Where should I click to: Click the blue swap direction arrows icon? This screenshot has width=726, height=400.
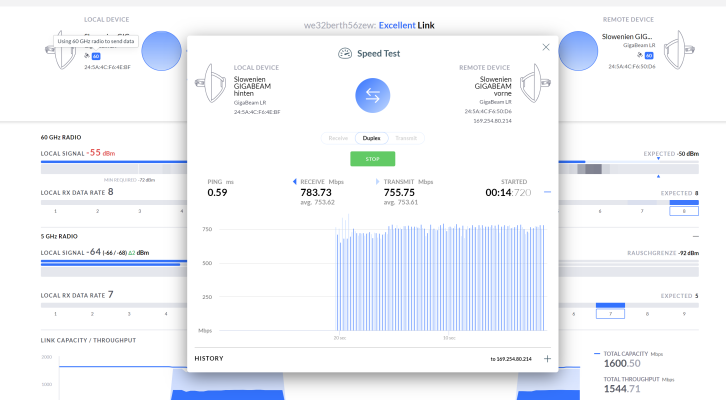(x=372, y=95)
